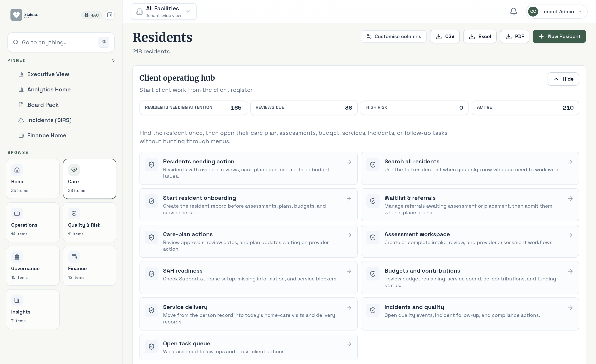Click the New Resident button
Viewport: 596px width, 364px height.
tap(559, 36)
